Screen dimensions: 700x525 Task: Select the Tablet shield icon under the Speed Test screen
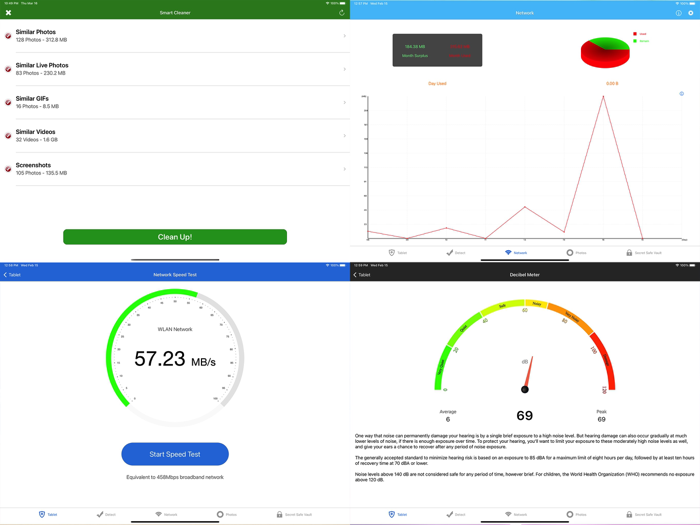[x=42, y=514]
